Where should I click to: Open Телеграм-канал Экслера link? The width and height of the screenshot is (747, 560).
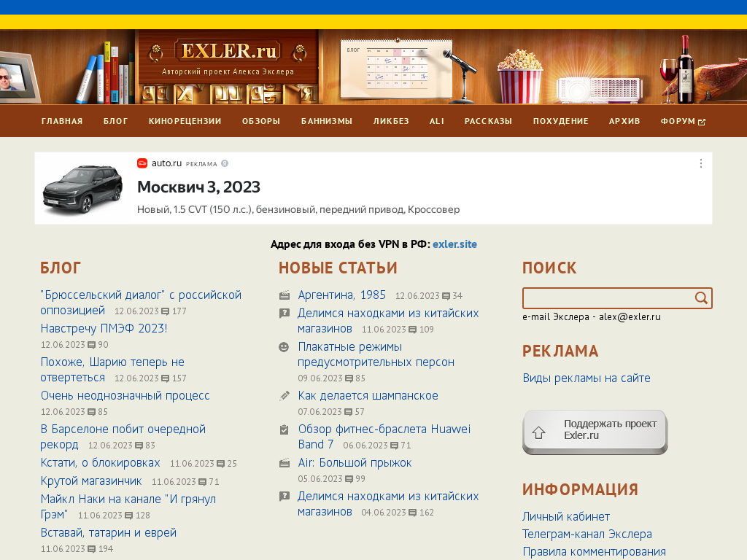pyautogui.click(x=587, y=534)
